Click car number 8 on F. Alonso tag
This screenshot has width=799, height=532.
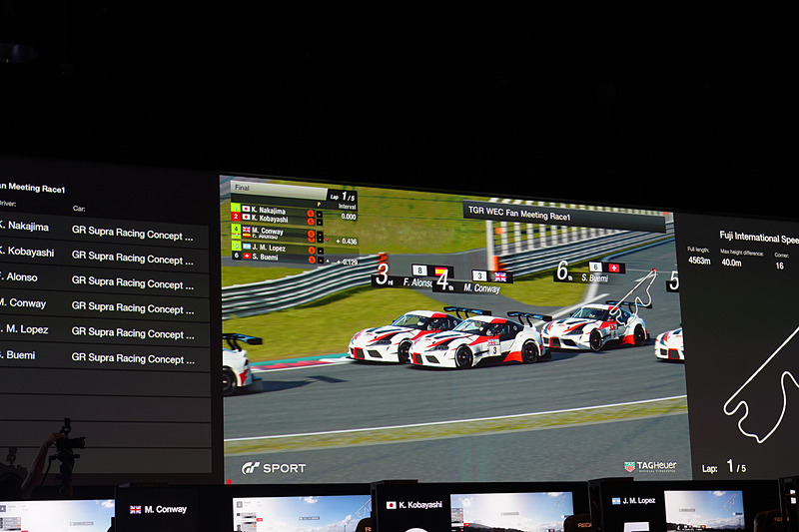point(419,269)
